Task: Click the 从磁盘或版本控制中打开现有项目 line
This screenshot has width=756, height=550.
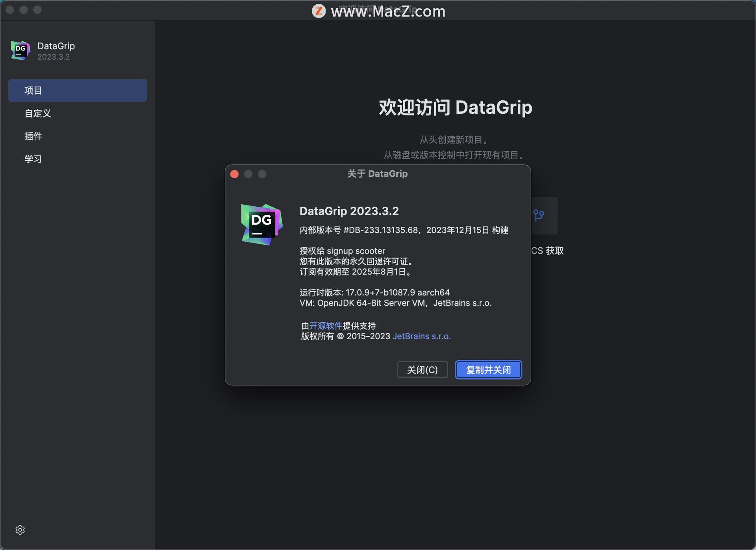Action: coord(454,155)
